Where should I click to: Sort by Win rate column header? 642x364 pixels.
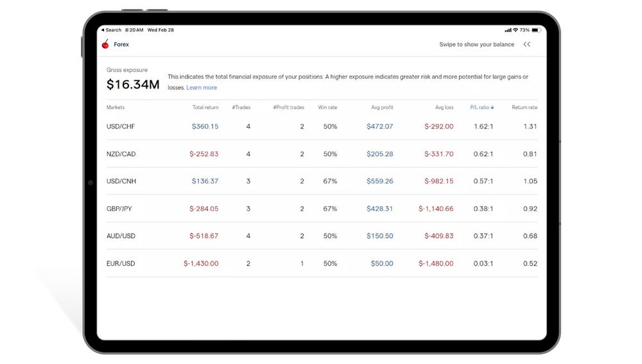[x=327, y=107]
